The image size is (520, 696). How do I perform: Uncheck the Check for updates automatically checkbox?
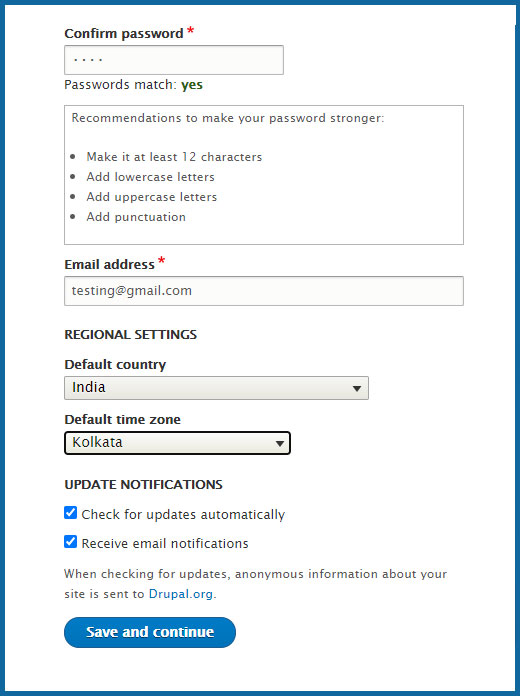(70, 513)
